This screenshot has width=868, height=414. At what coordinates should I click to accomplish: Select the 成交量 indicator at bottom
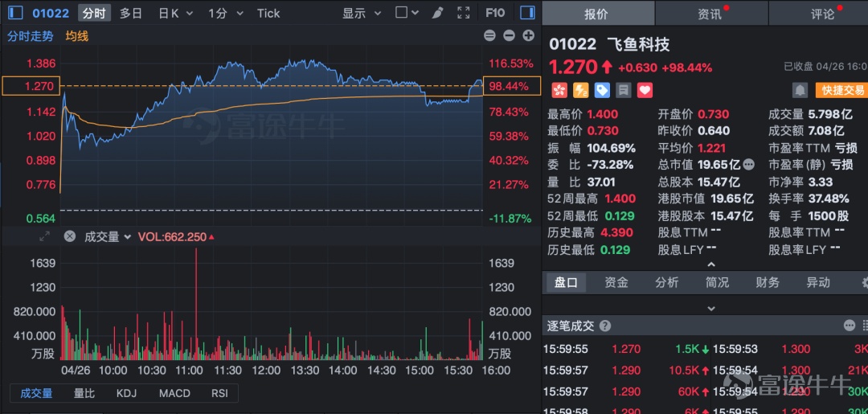(x=36, y=394)
